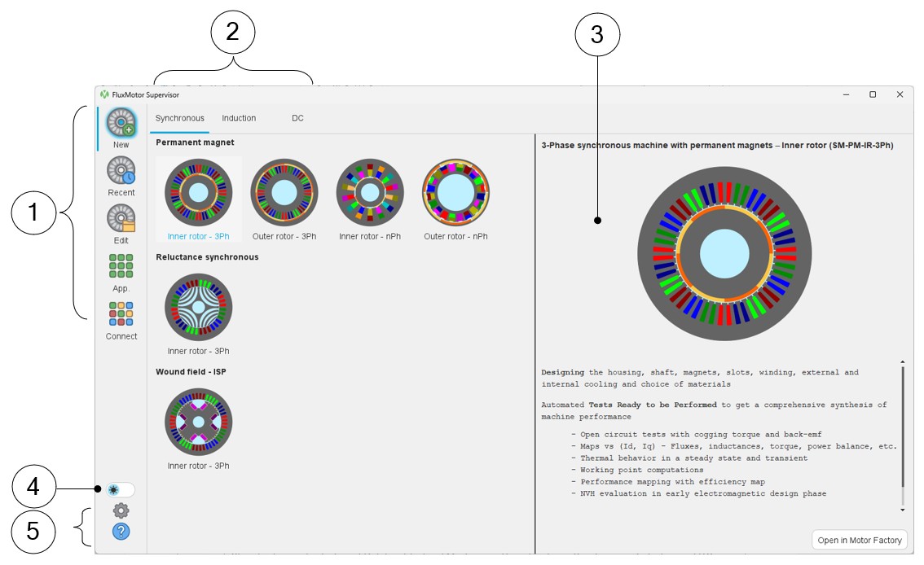The image size is (924, 565).
Task: Open the New motor panel icon
Action: (121, 123)
